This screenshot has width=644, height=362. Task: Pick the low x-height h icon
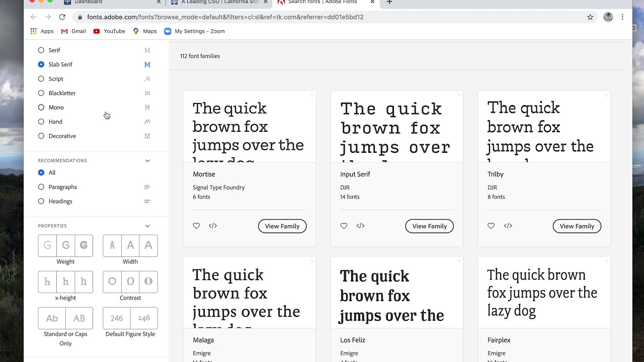click(47, 282)
